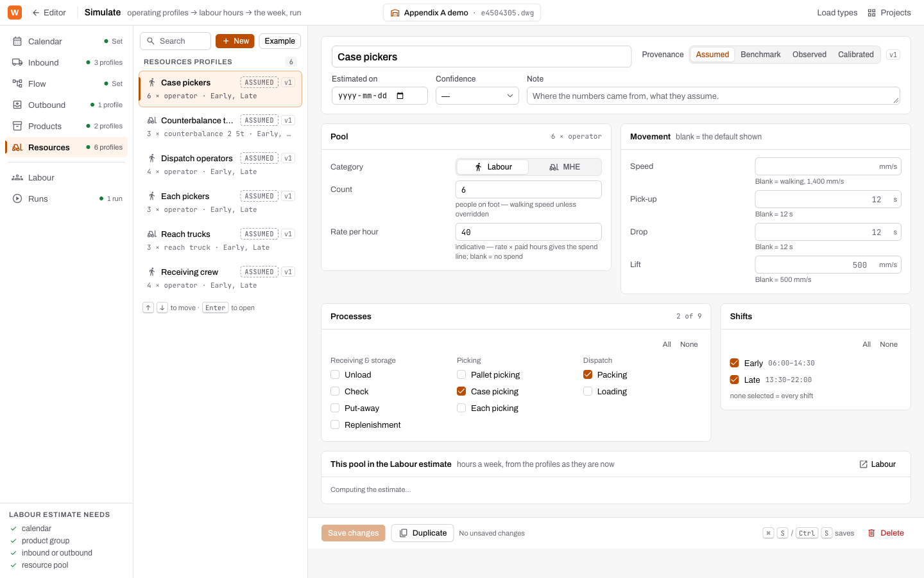Select the Benchmark provenance tab
This screenshot has height=578, width=924.
click(760, 55)
